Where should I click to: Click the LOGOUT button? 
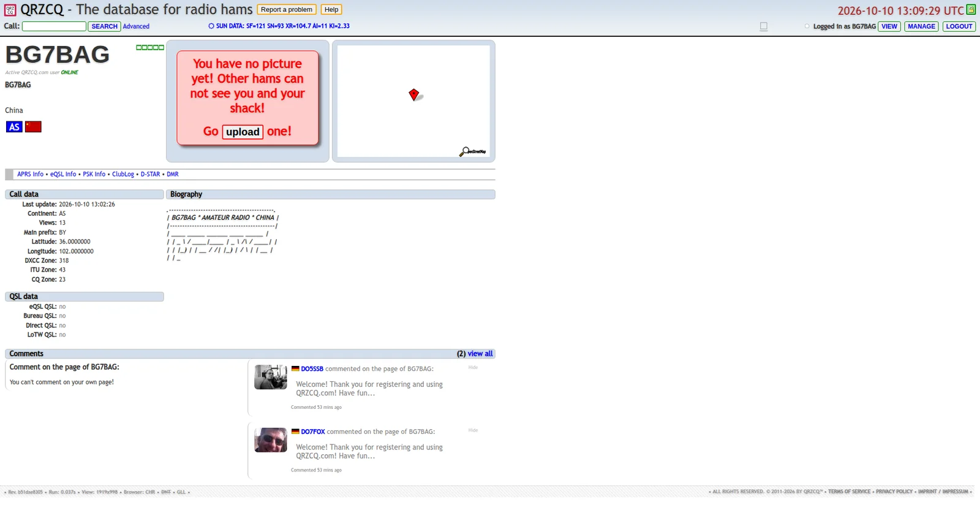pyautogui.click(x=959, y=26)
